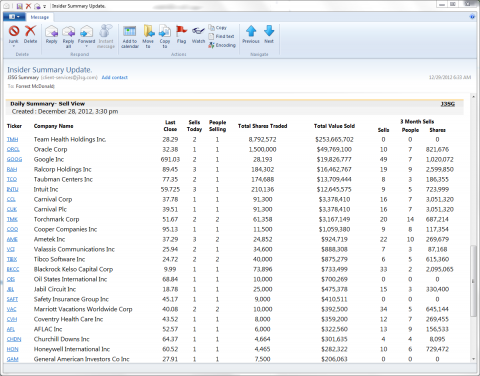480x376 pixels.
Task: Open the application menu button
Action: [14, 17]
